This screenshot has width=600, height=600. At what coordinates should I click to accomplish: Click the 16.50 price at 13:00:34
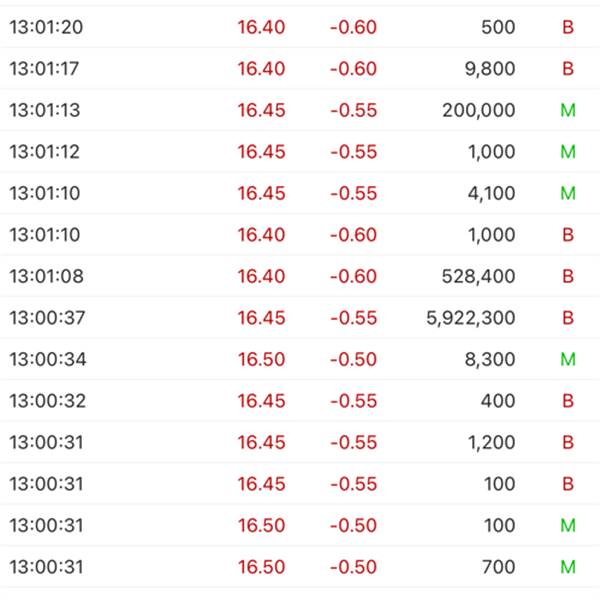point(261,359)
